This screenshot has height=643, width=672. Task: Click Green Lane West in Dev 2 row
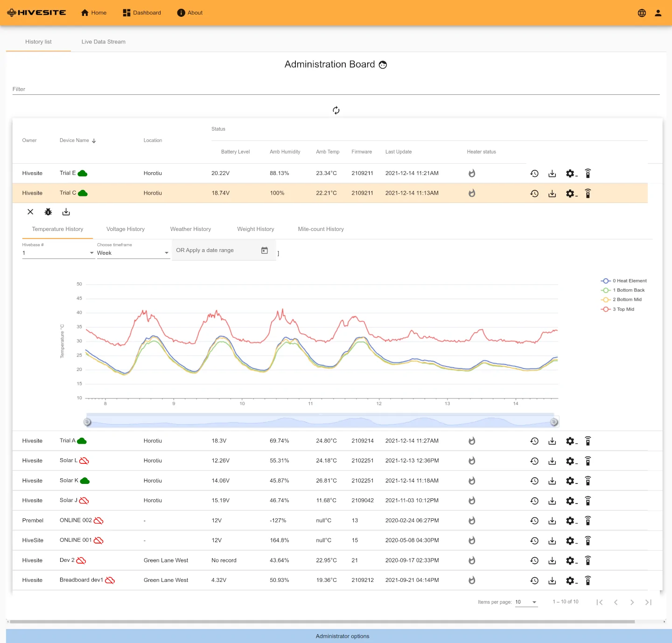(x=166, y=560)
